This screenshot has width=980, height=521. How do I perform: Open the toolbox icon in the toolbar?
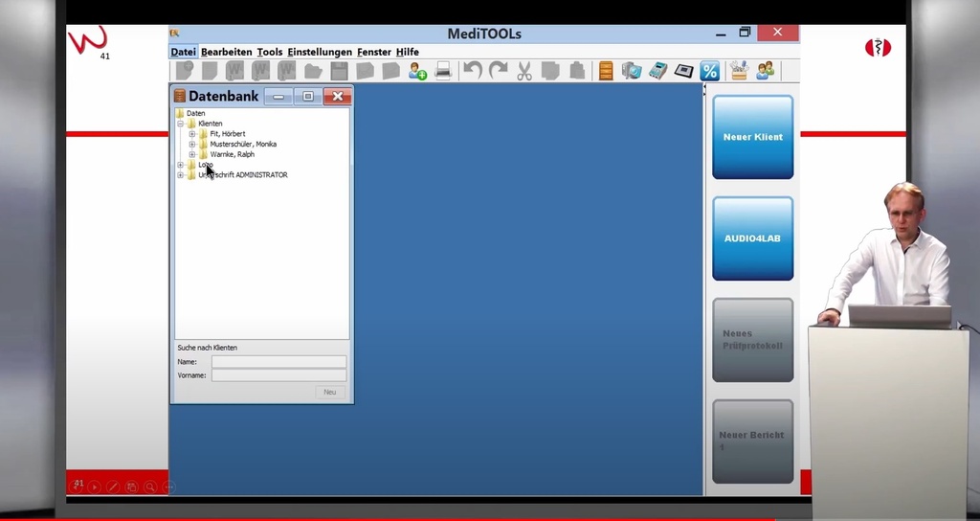[x=739, y=71]
